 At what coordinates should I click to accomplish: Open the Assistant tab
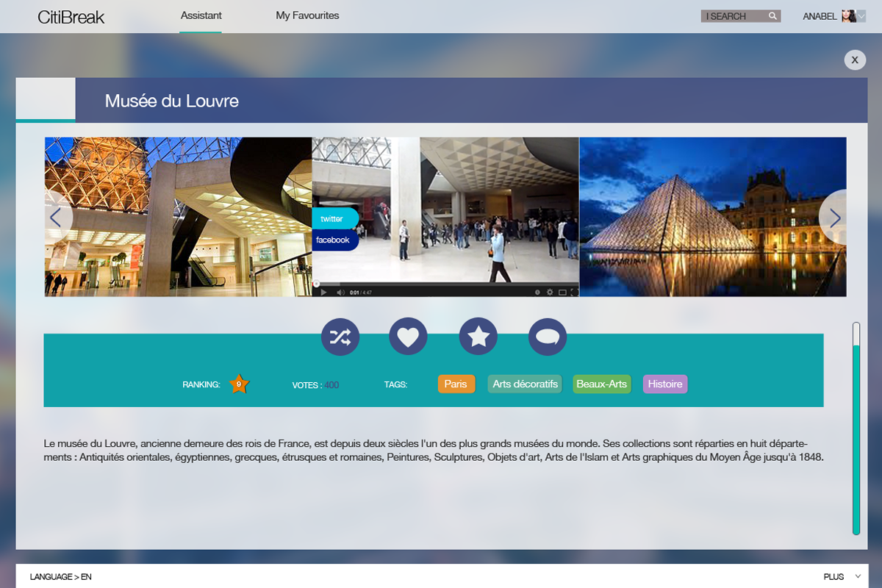201,15
